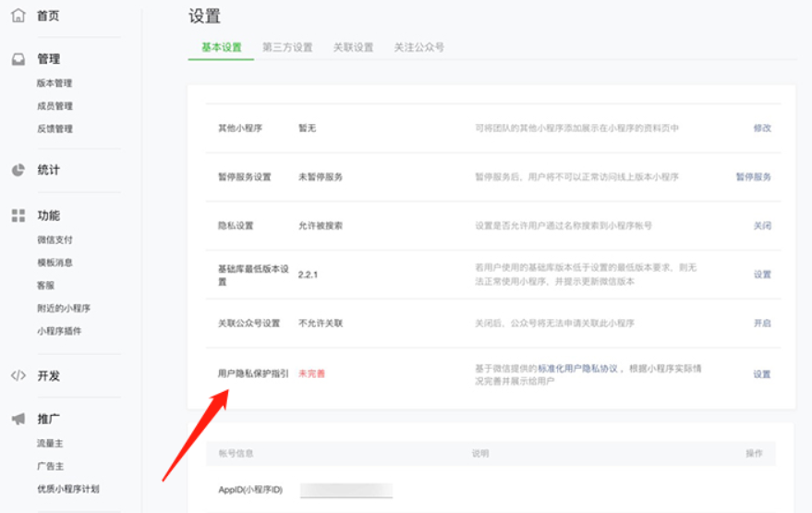Click 修改 for 其他小程序

pos(761,128)
